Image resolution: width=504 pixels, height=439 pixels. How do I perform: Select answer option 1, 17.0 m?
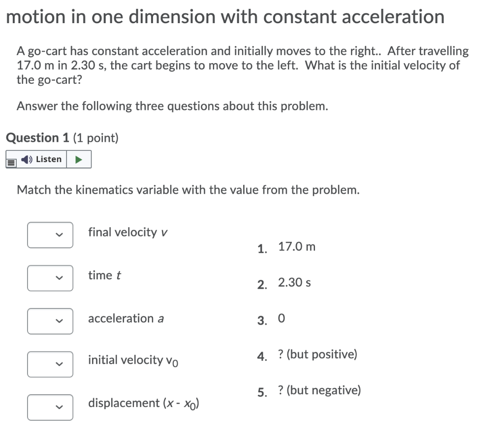[296, 246]
